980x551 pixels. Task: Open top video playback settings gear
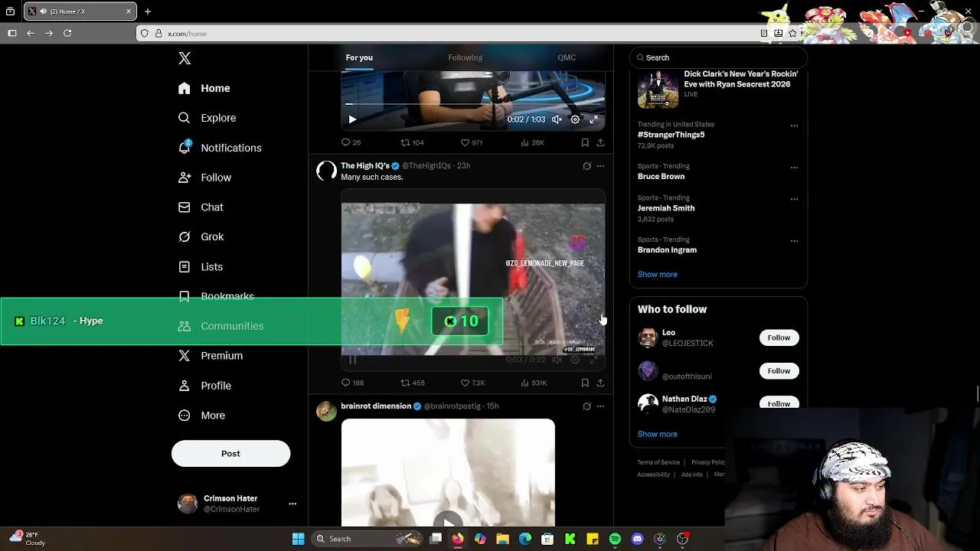tap(575, 119)
